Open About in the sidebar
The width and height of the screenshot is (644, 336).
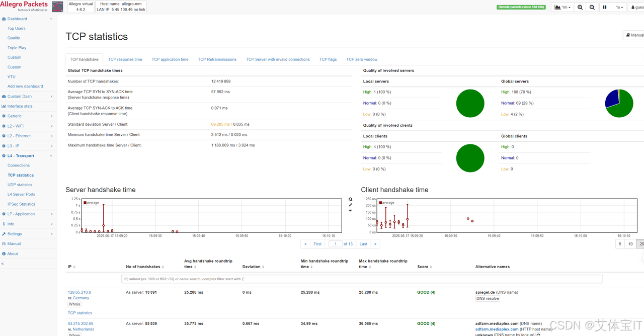(x=13, y=254)
